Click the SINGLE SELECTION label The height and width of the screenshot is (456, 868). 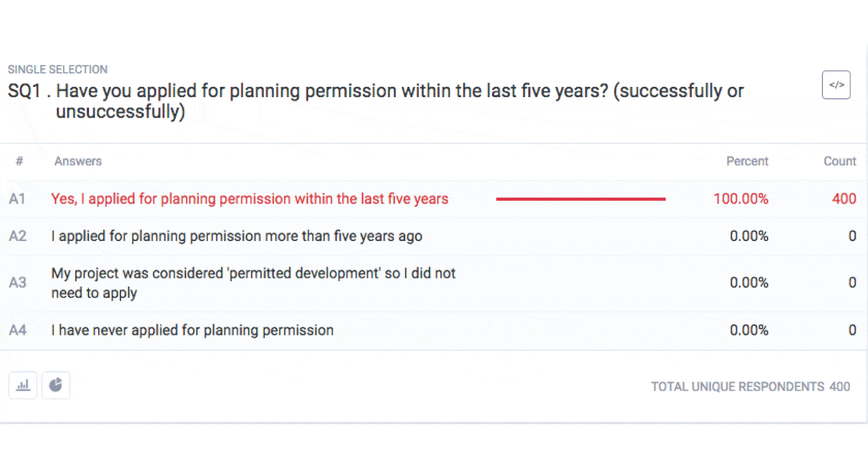[x=58, y=69]
